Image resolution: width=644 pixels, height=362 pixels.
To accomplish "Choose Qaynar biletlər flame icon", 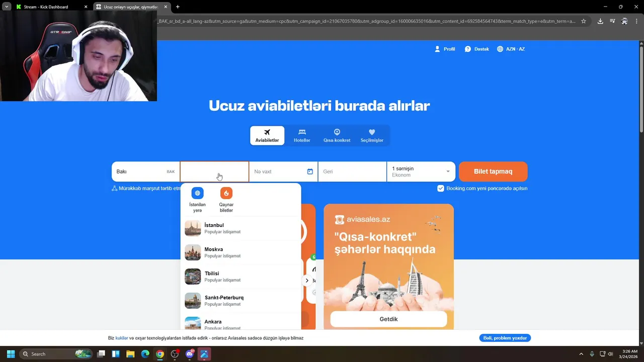I will 226,193.
